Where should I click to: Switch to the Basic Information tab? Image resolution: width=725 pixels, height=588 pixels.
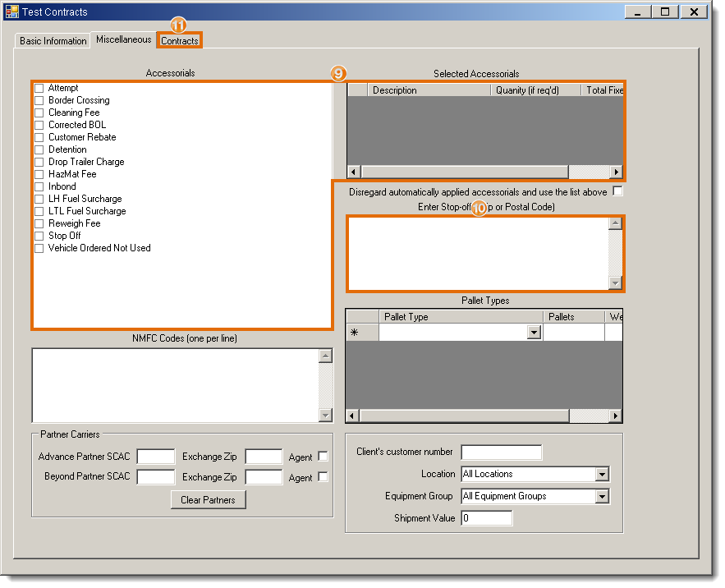(53, 41)
